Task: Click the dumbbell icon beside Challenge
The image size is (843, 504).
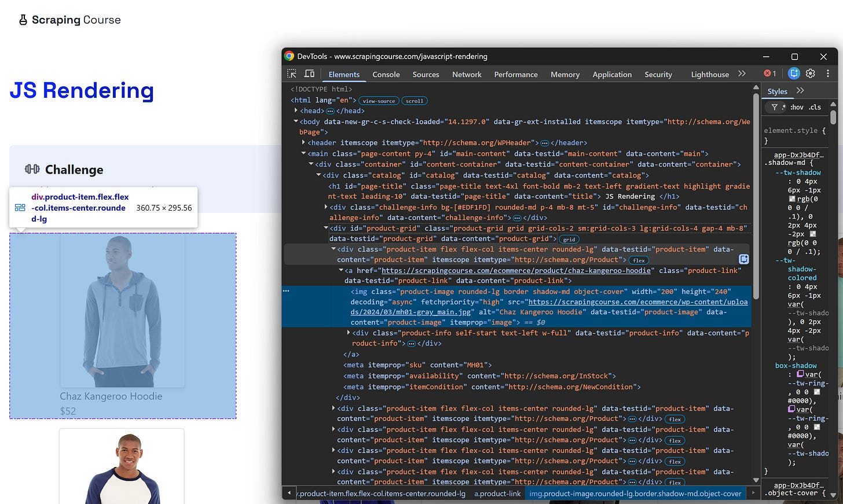Action: (x=32, y=169)
